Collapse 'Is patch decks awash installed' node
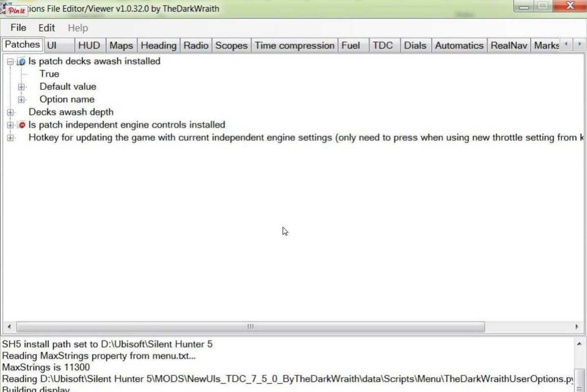This screenshot has width=587, height=392. [x=10, y=62]
